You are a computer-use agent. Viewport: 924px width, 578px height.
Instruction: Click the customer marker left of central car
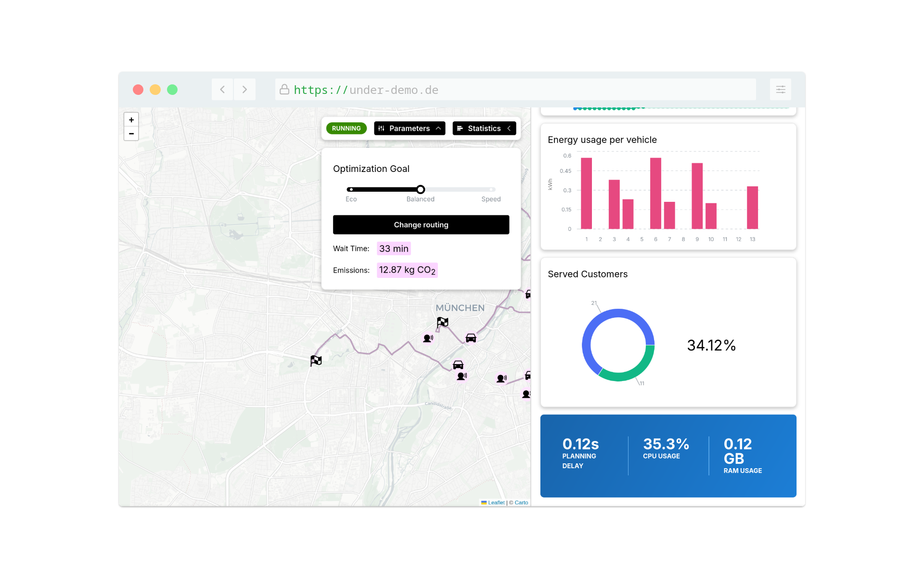(428, 338)
